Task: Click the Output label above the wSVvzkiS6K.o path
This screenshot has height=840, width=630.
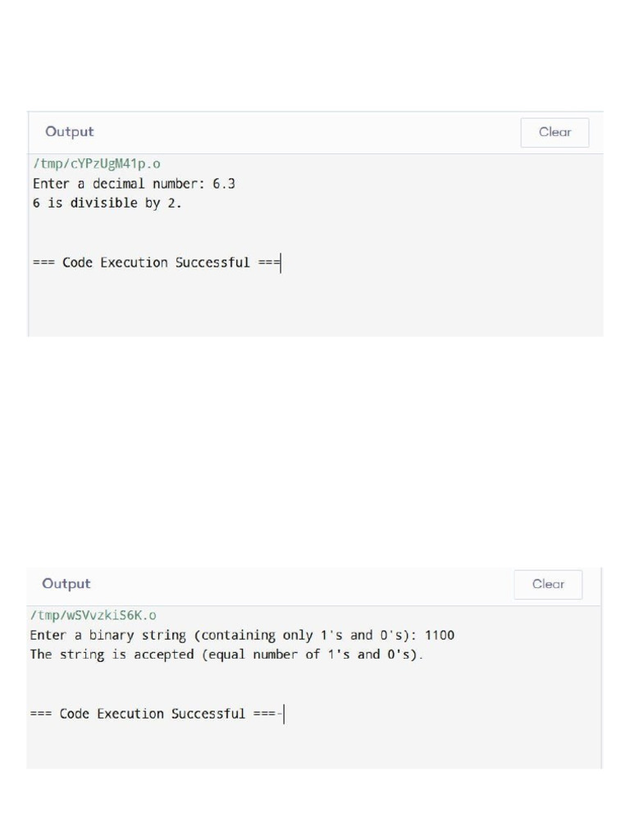Action: pos(66,584)
